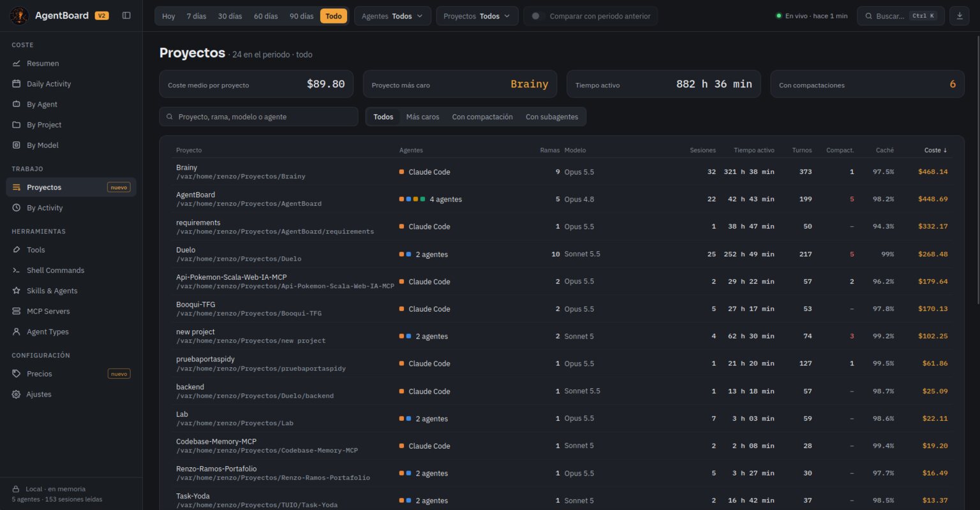Switch to the Con compactación filter tab
Image resolution: width=980 pixels, height=510 pixels.
pyautogui.click(x=482, y=117)
